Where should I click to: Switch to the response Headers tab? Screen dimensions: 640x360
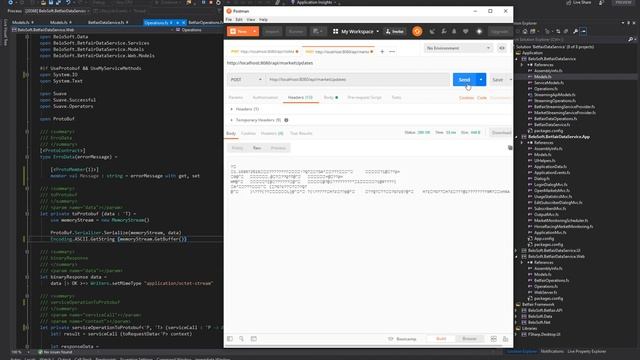tap(272, 133)
